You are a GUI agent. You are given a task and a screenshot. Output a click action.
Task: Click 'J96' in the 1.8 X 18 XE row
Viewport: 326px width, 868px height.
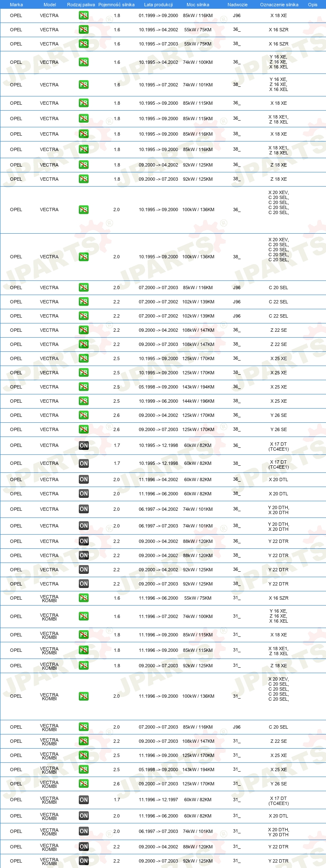237,15
